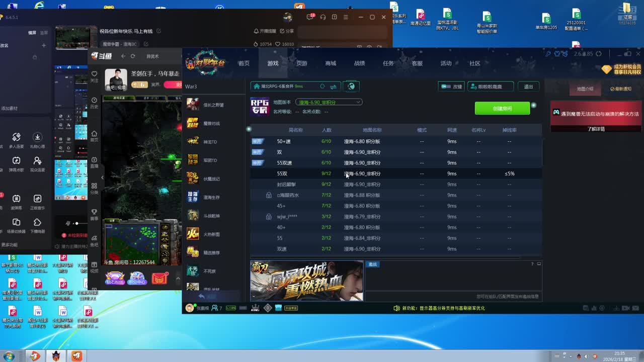The width and height of the screenshot is (644, 362).
Task: Select the locked wjw_i**** room
Action: pyautogui.click(x=396, y=217)
